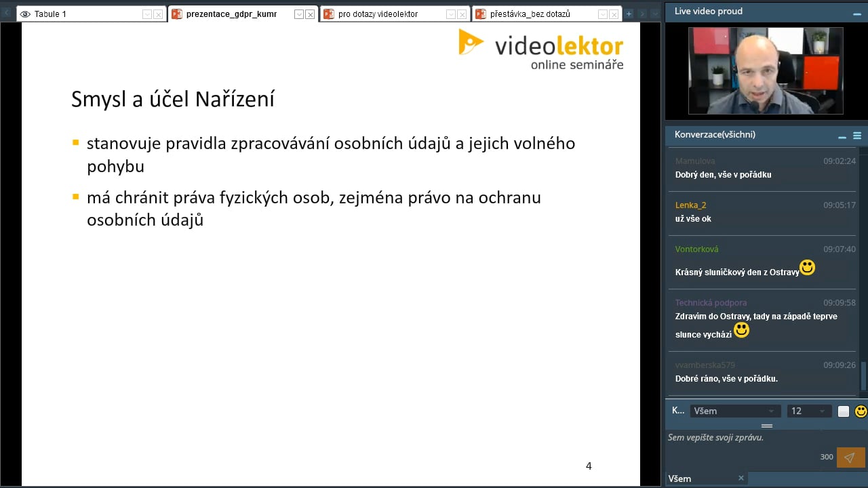The width and height of the screenshot is (868, 488).
Task: Close the Všem chat tab
Action: pyautogui.click(x=741, y=478)
